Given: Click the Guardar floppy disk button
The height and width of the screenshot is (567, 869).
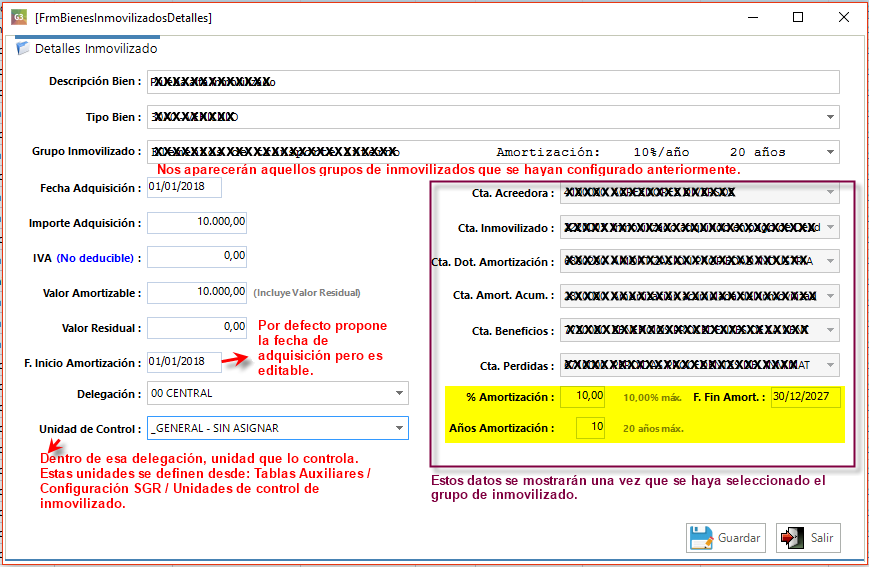Looking at the screenshot, I should click(726, 537).
